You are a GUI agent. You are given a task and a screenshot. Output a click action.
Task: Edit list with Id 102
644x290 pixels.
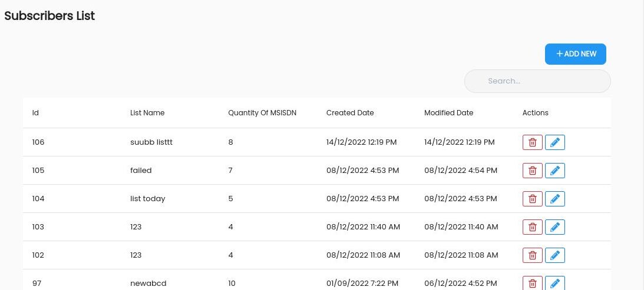coord(555,255)
